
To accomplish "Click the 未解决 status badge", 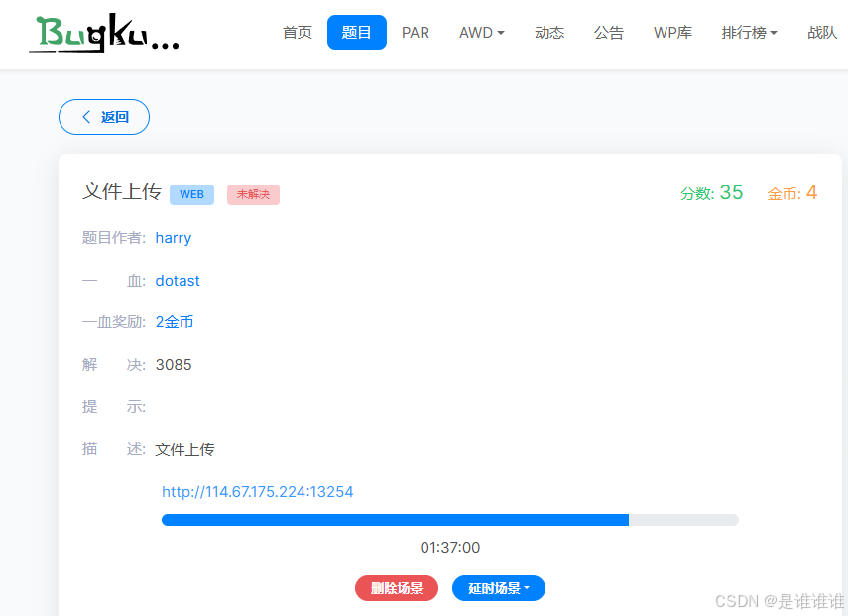I will coord(253,194).
